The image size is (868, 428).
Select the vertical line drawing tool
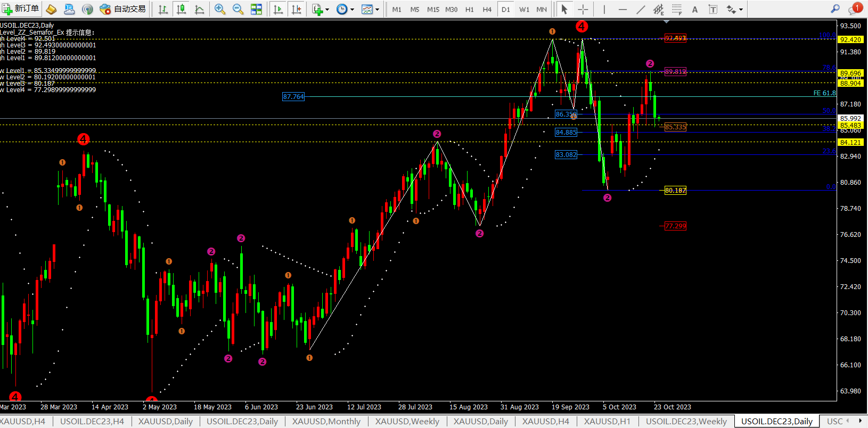[604, 9]
